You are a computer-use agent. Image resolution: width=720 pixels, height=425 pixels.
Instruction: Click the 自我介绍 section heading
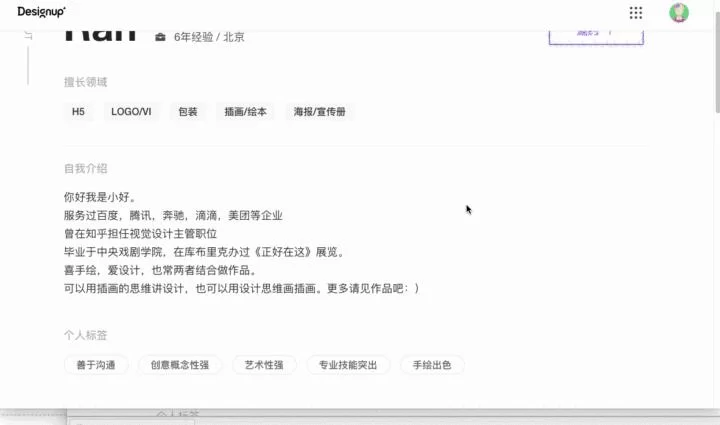[85, 168]
